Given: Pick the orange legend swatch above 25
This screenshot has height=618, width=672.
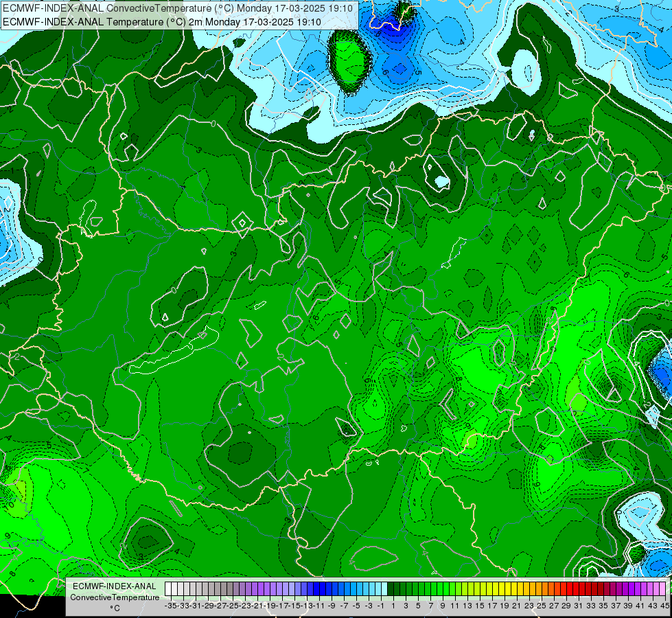Looking at the screenshot, I should (545, 589).
